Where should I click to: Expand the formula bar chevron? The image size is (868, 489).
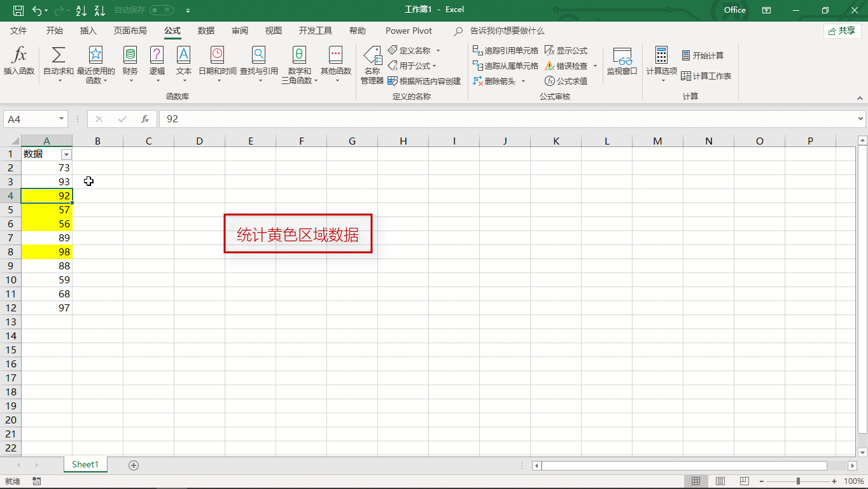(x=861, y=119)
